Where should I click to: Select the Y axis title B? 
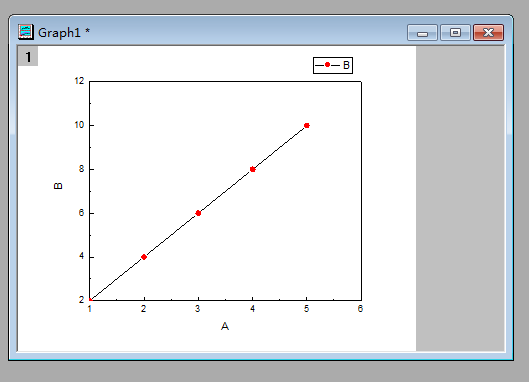pyautogui.click(x=58, y=186)
